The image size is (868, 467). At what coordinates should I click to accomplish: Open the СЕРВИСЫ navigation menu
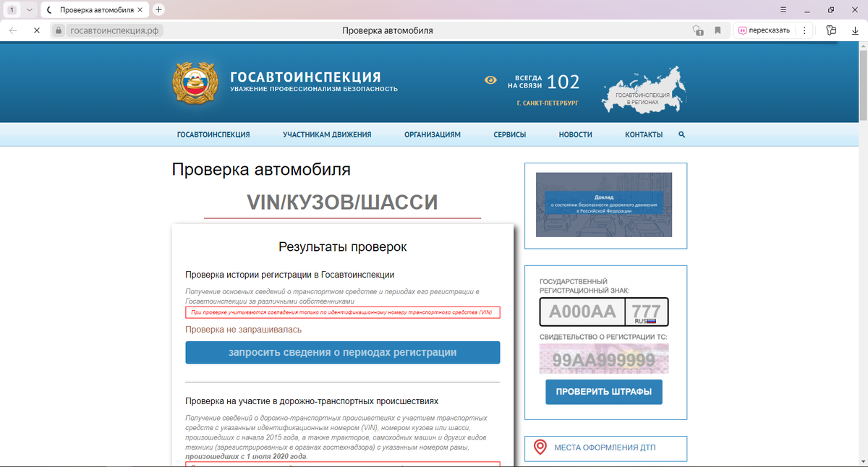[x=509, y=134]
